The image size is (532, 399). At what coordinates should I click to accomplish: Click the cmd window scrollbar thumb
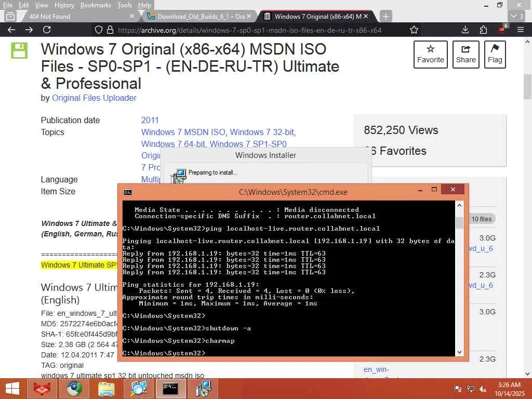[459, 222]
